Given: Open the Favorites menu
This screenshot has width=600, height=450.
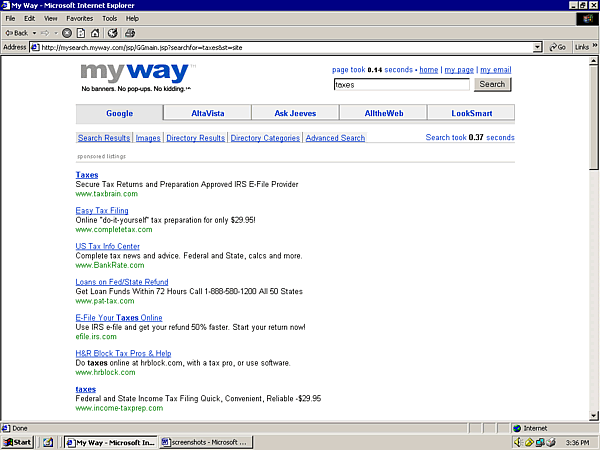Looking at the screenshot, I should tap(79, 18).
